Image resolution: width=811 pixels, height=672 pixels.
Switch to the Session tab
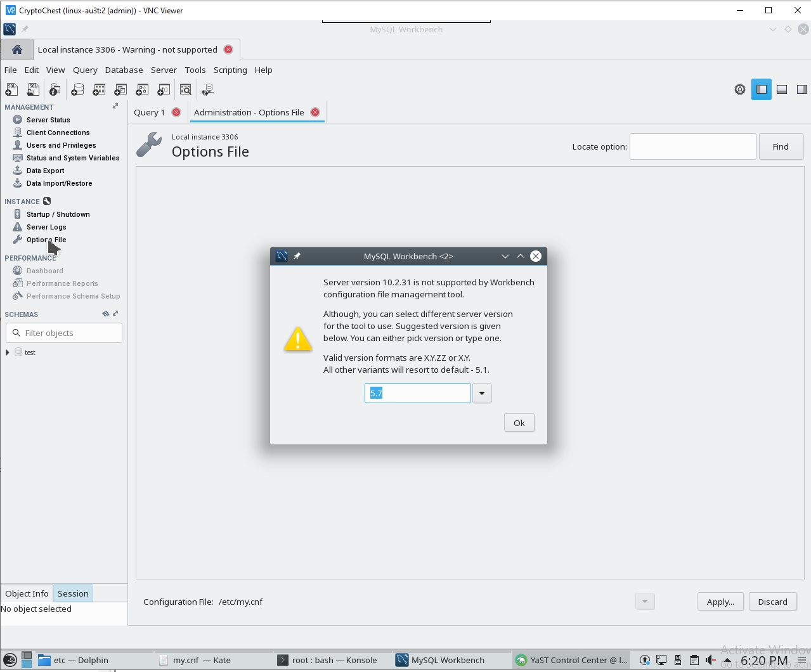pos(73,593)
